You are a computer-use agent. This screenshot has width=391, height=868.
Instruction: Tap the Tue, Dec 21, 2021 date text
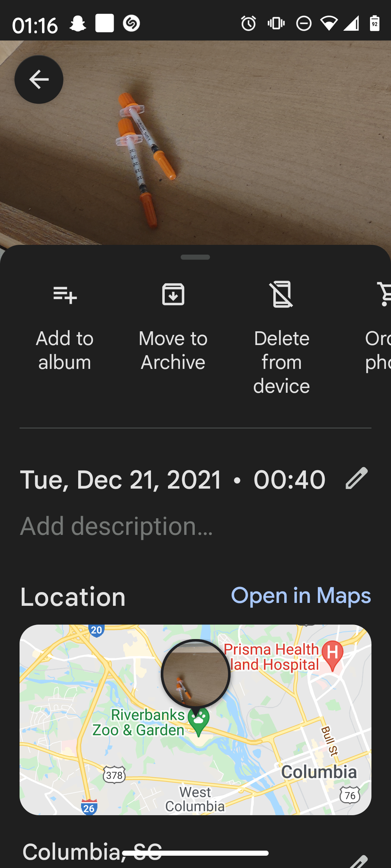pyautogui.click(x=121, y=480)
